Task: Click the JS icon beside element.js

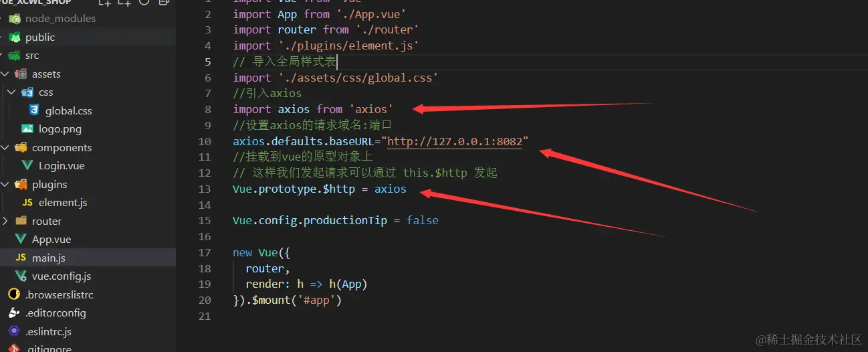Action: coord(27,202)
